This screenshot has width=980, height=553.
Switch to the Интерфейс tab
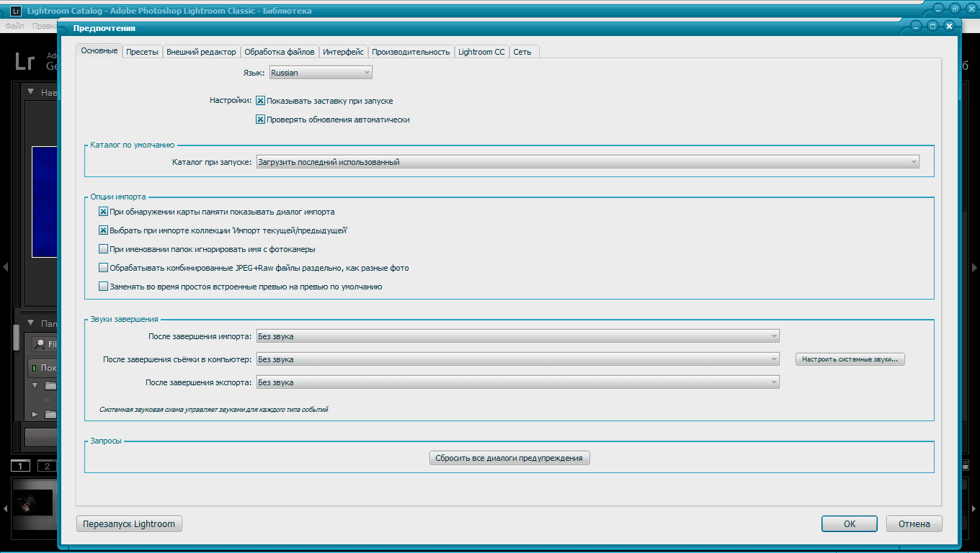pyautogui.click(x=344, y=52)
